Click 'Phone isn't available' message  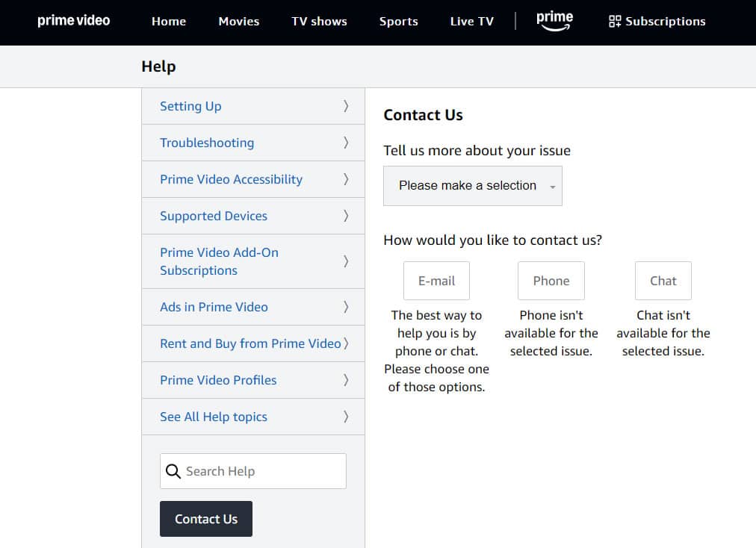551,333
